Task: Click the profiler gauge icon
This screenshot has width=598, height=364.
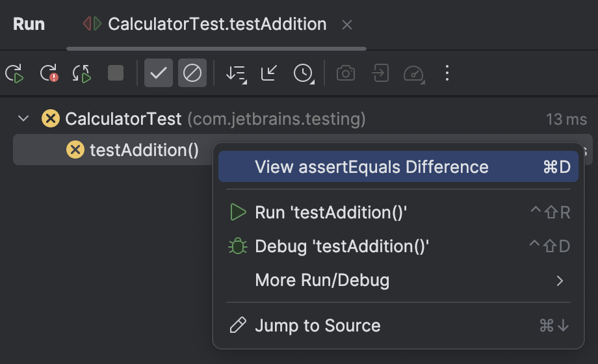Action: [414, 73]
